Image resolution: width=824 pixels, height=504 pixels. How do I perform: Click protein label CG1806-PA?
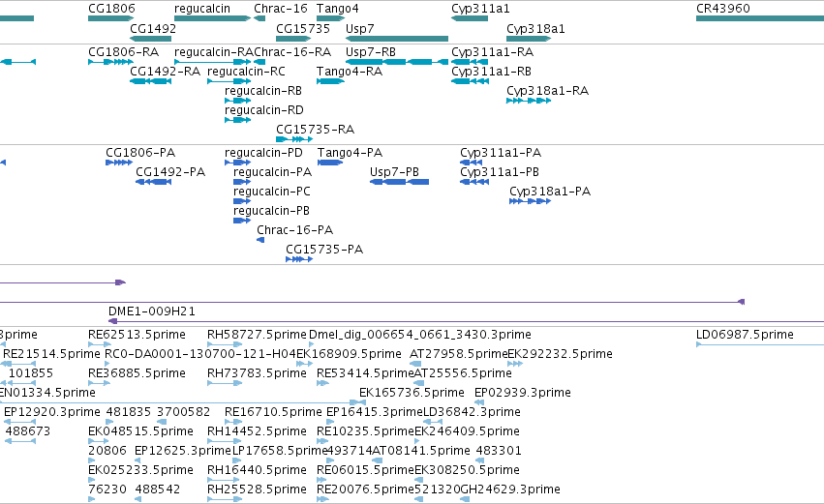(x=140, y=153)
